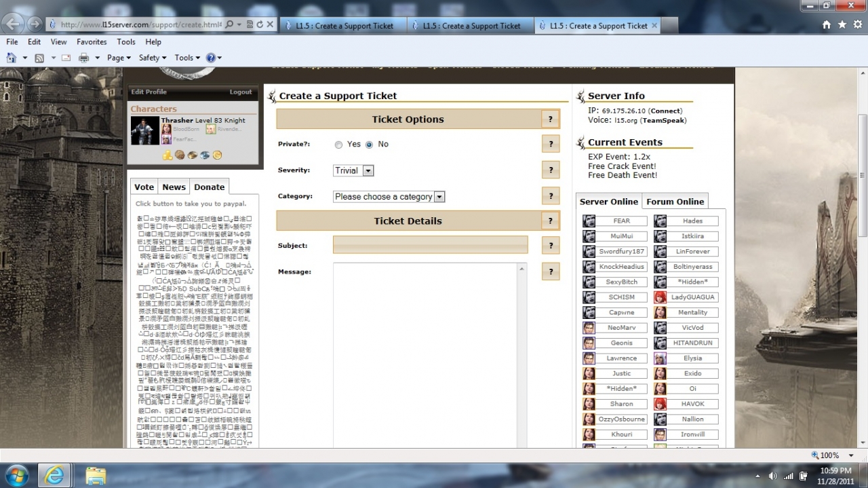Go to the white Home icon at top right
Screen dimensions: 868x488
(x=826, y=24)
